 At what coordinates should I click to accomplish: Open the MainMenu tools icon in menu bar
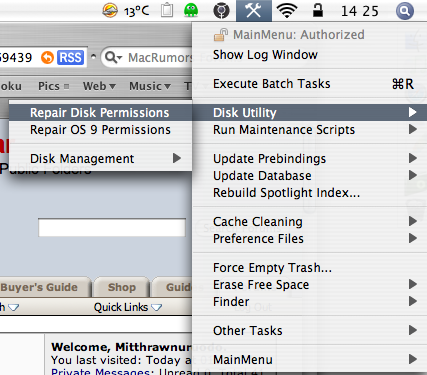click(254, 11)
